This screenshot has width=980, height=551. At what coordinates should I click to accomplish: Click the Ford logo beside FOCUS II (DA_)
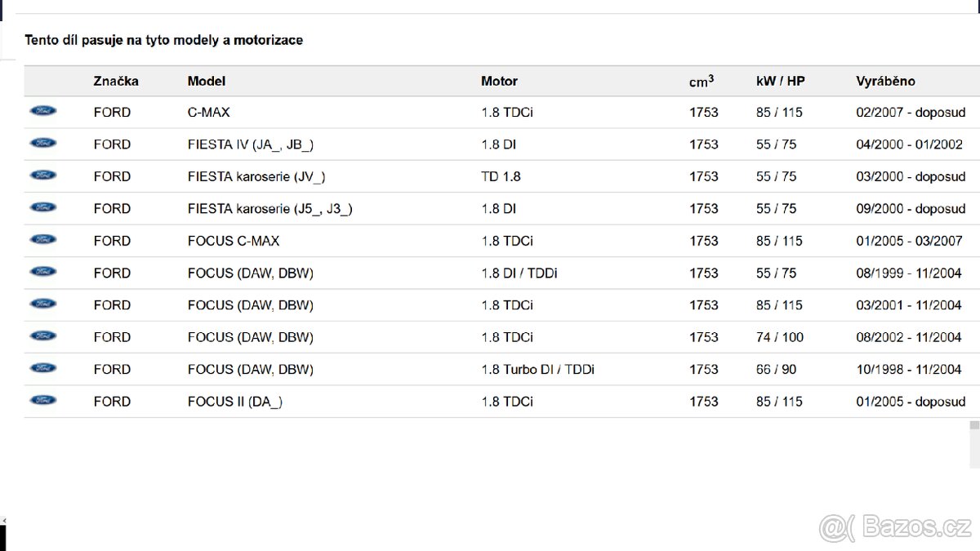point(43,401)
